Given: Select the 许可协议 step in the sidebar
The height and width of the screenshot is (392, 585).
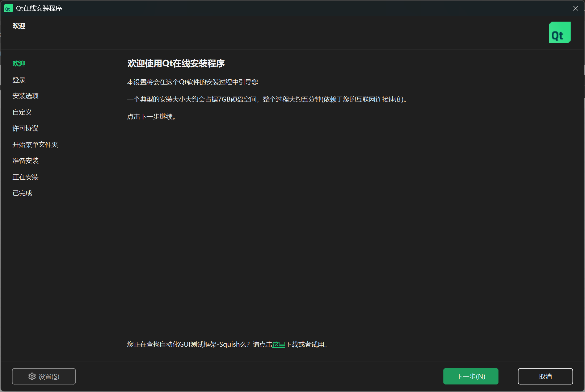Looking at the screenshot, I should tap(25, 128).
